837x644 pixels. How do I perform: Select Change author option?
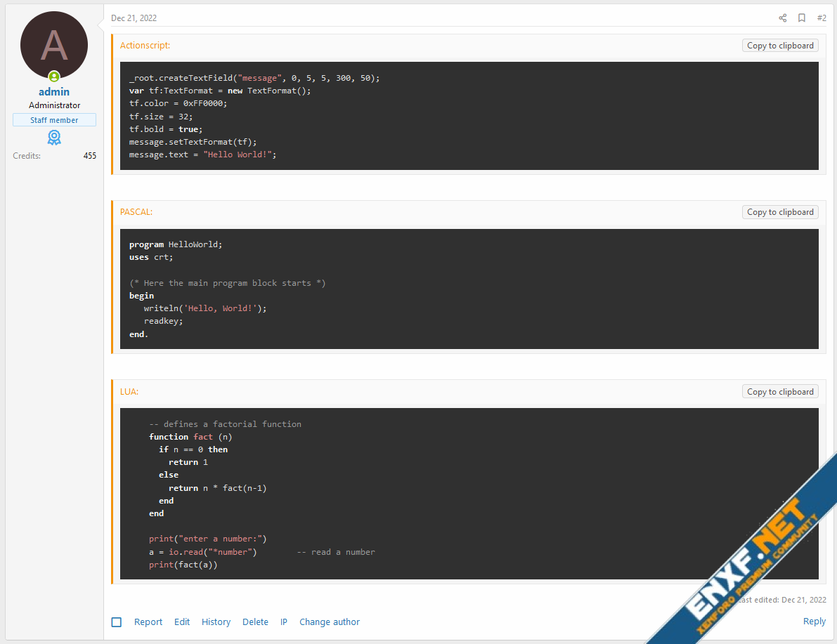coord(329,622)
